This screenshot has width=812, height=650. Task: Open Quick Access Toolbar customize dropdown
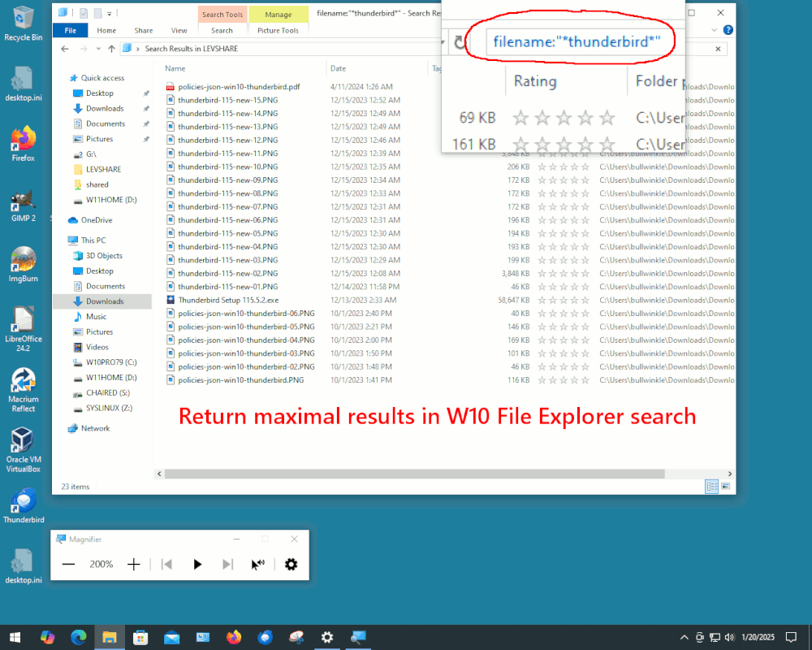click(110, 14)
